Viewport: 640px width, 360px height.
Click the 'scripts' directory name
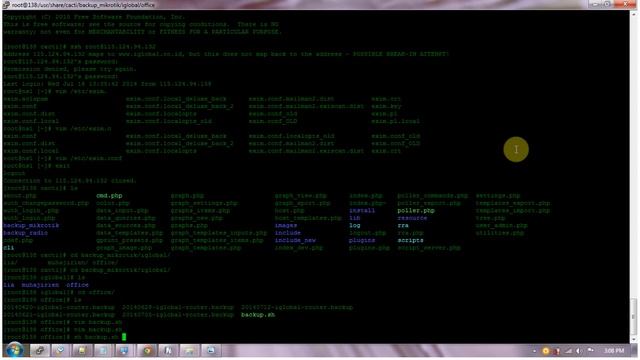(410, 240)
